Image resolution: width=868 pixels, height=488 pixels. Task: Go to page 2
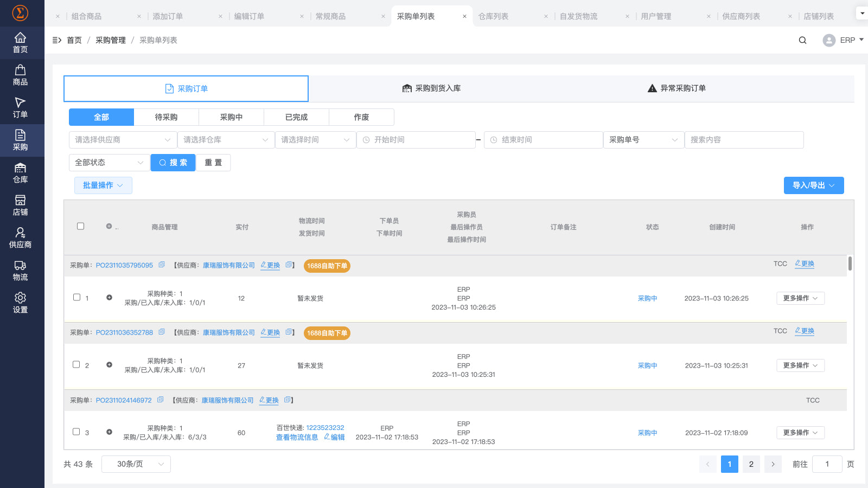pyautogui.click(x=751, y=464)
